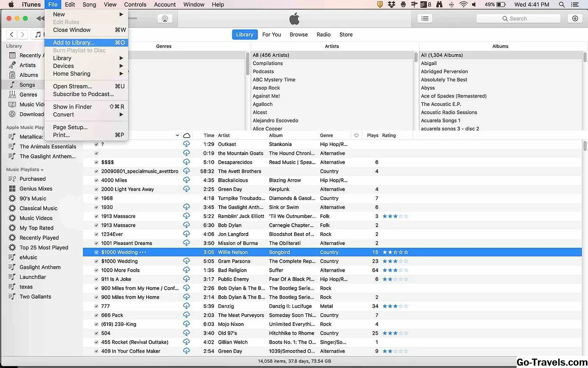The width and height of the screenshot is (588, 368).
Task: Select the Library tab button
Action: (245, 34)
